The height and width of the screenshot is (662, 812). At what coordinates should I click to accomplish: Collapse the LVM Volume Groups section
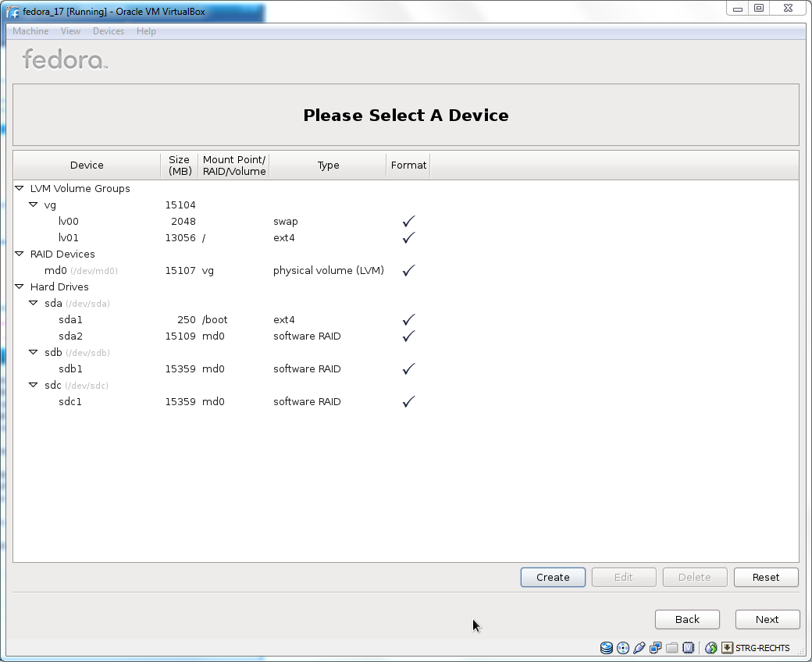click(x=20, y=188)
